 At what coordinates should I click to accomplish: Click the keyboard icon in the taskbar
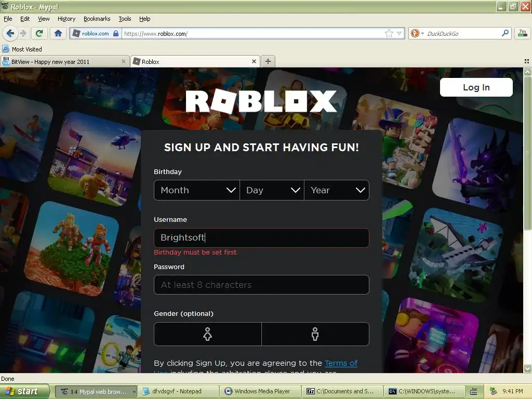[474, 392]
